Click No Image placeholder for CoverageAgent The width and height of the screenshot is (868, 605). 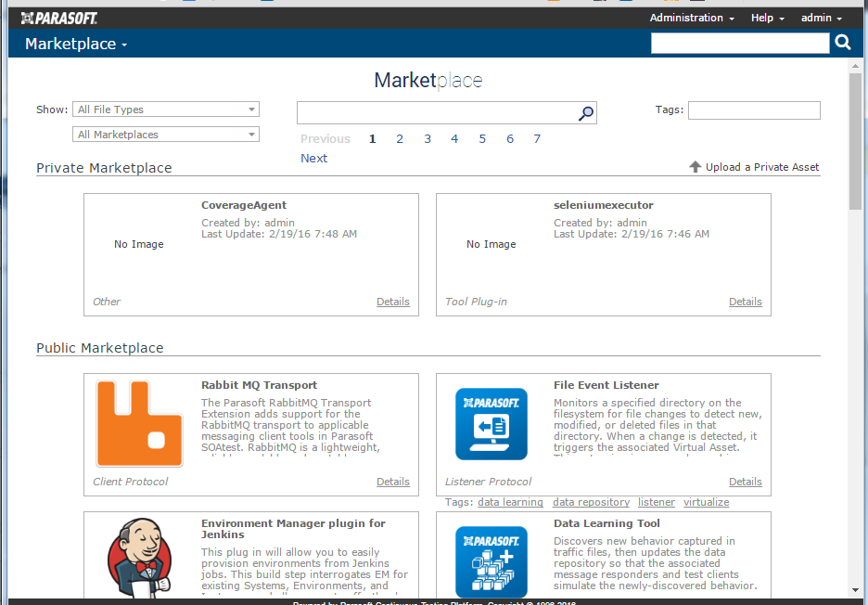coord(139,244)
